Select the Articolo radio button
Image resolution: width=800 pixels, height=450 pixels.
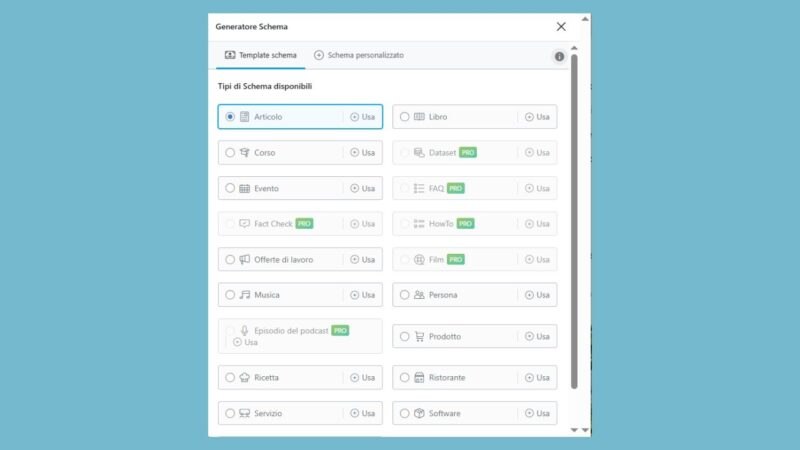(x=230, y=117)
